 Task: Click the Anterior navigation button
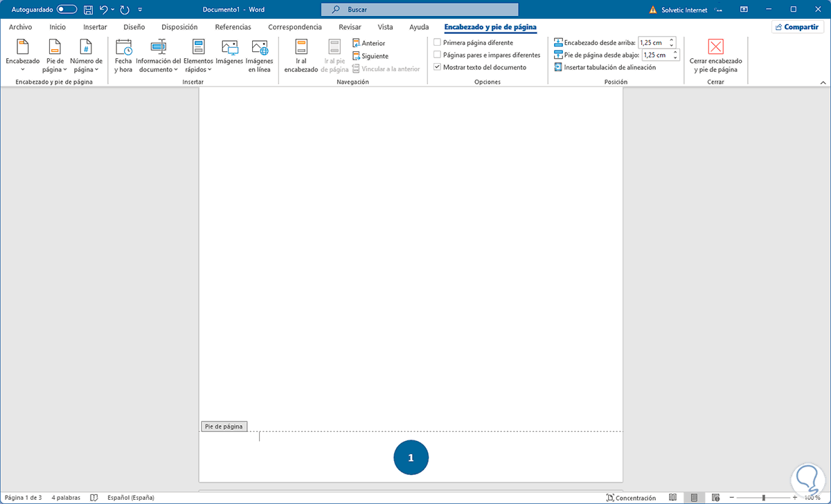(368, 43)
